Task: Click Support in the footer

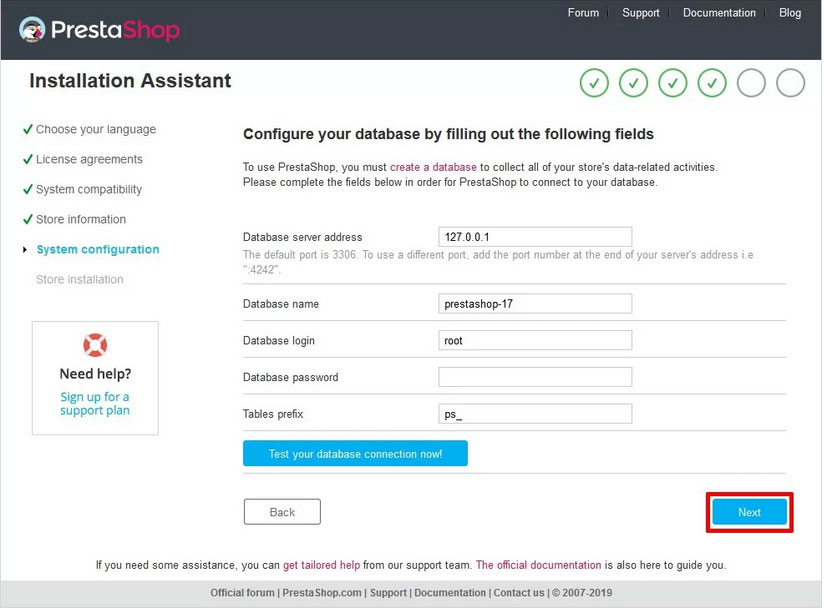Action: click(x=388, y=593)
